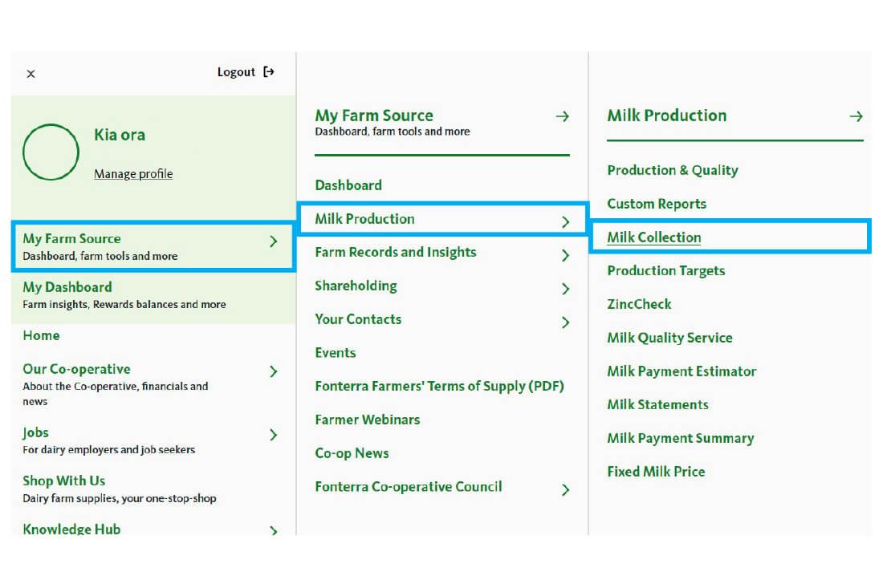The width and height of the screenshot is (883, 588).
Task: Expand the Farm Records and Insights chevron
Action: click(565, 255)
